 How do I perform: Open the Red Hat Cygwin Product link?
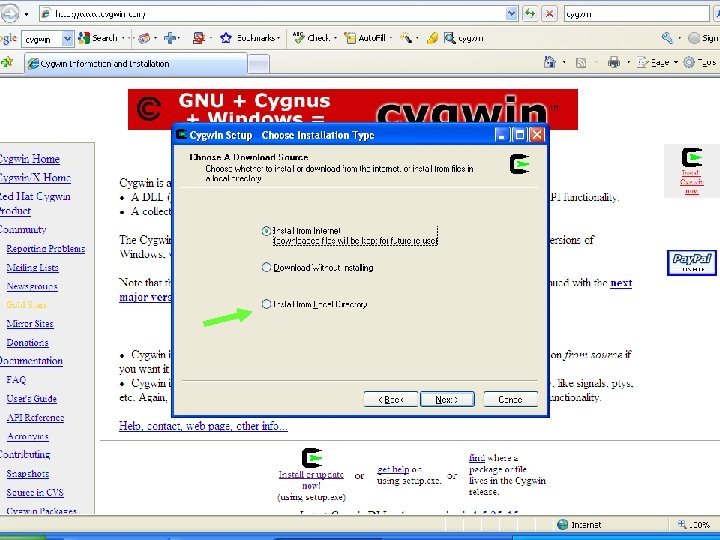(x=35, y=203)
